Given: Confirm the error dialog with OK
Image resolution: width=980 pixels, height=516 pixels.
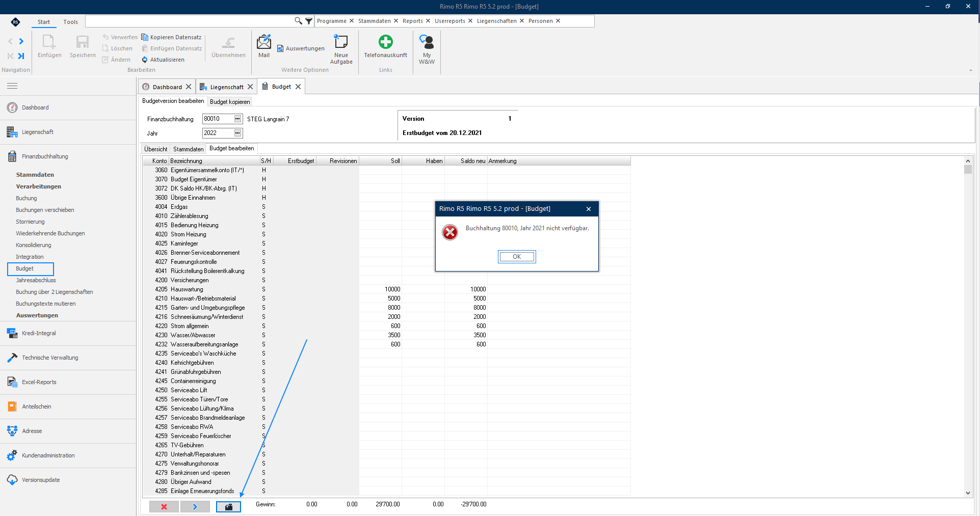Looking at the screenshot, I should click(517, 257).
